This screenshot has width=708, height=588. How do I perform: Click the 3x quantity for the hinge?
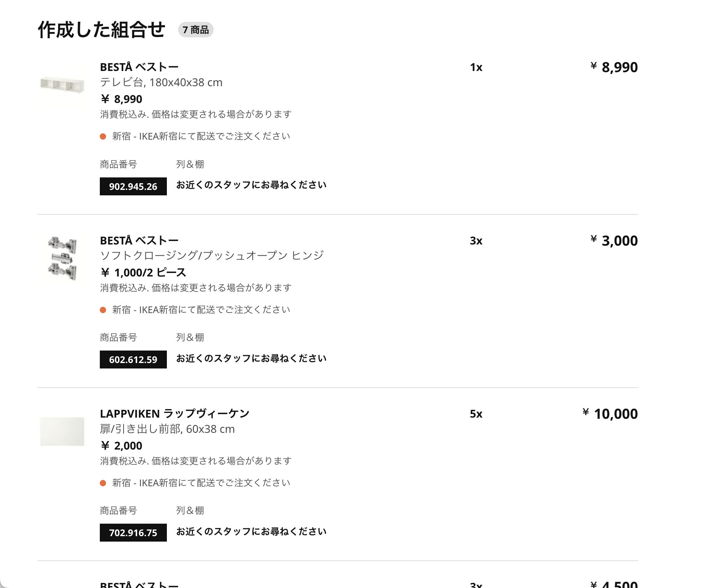[476, 241]
